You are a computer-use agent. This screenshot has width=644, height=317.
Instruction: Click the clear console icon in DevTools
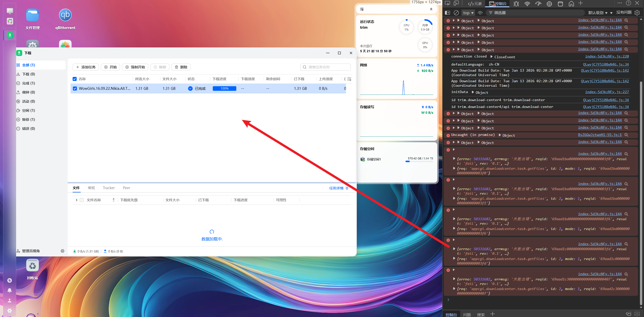click(456, 13)
